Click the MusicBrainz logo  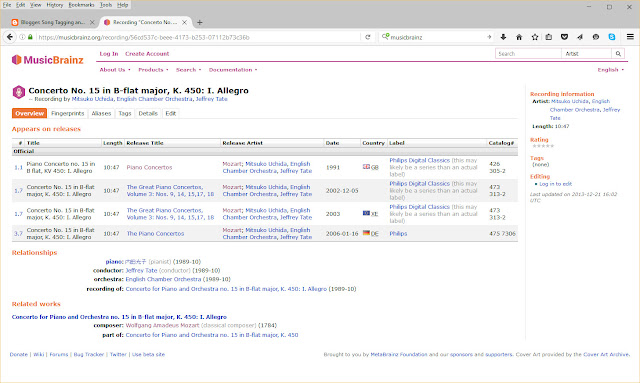point(48,60)
